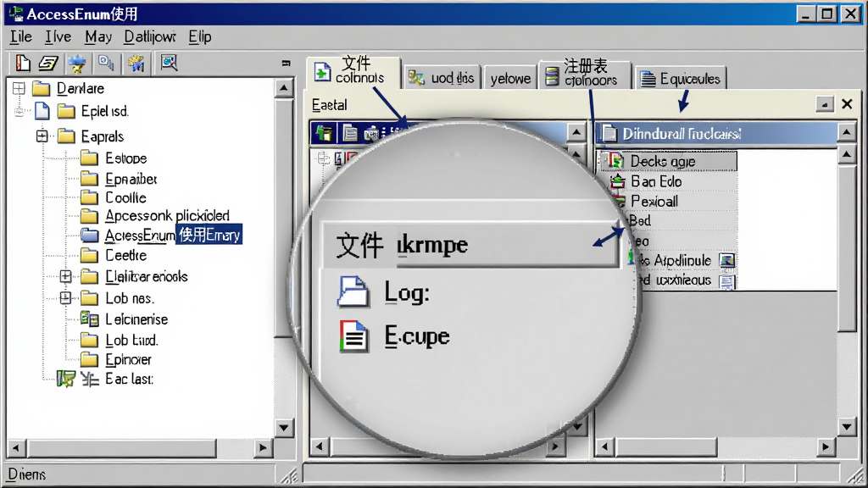Switch to the yelowe tab
This screenshot has width=868, height=488.
[510, 78]
